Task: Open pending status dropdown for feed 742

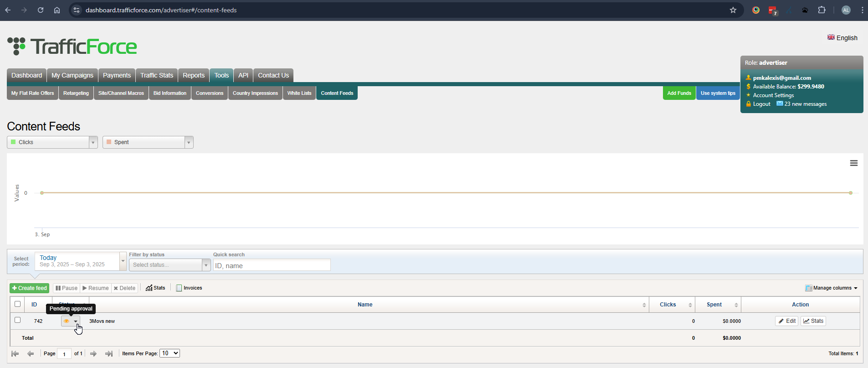Action: tap(71, 321)
